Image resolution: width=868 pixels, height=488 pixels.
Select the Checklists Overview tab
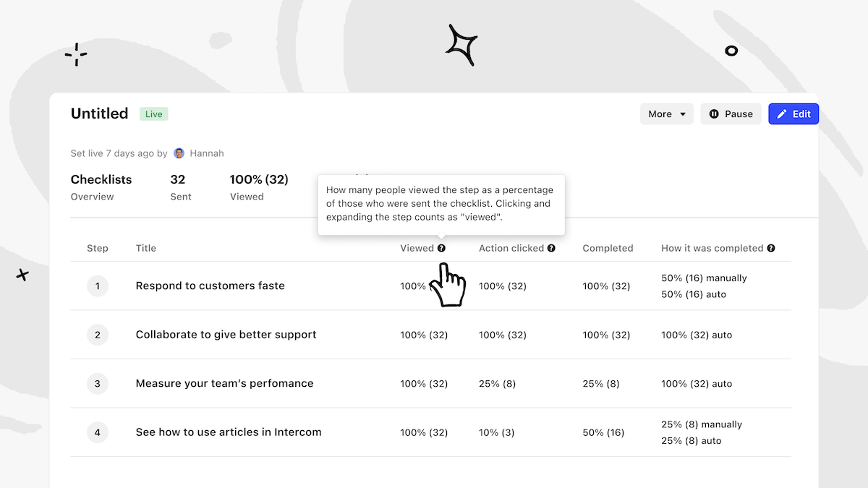point(101,187)
